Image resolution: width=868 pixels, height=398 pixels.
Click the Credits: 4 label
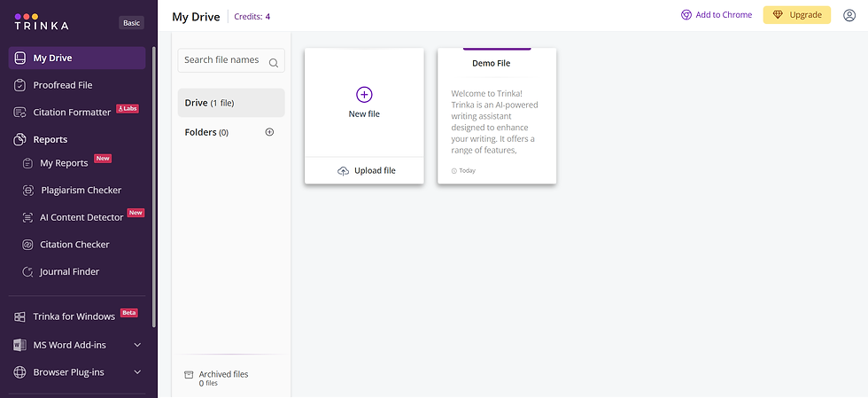[x=252, y=17]
